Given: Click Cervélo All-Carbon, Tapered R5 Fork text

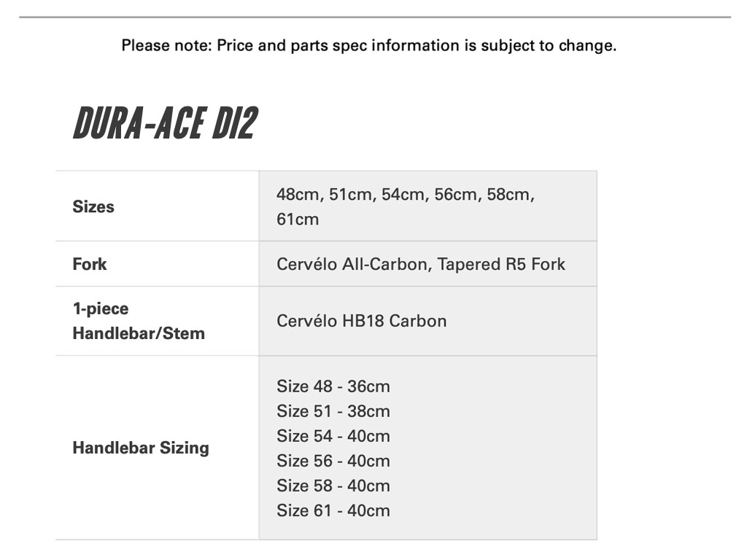Looking at the screenshot, I should [420, 264].
